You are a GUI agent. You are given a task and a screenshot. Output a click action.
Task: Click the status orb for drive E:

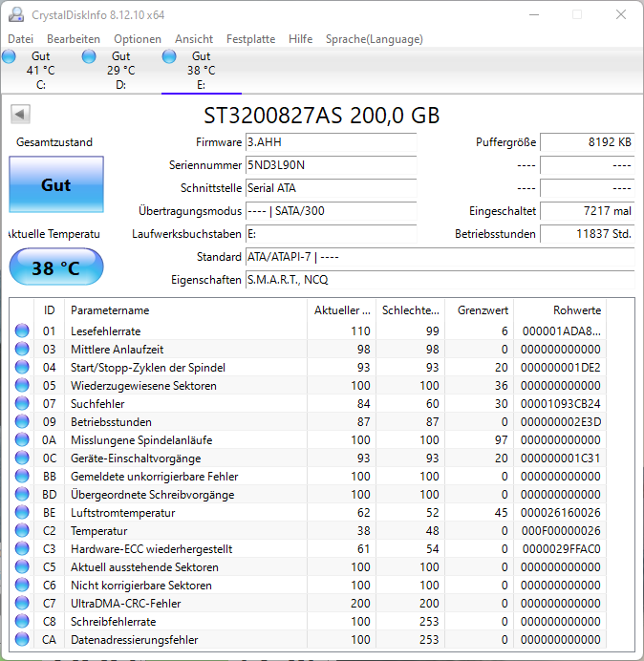pyautogui.click(x=169, y=56)
